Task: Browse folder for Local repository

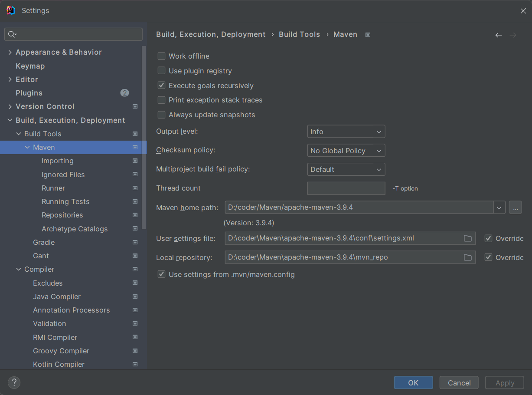Action: (x=468, y=257)
